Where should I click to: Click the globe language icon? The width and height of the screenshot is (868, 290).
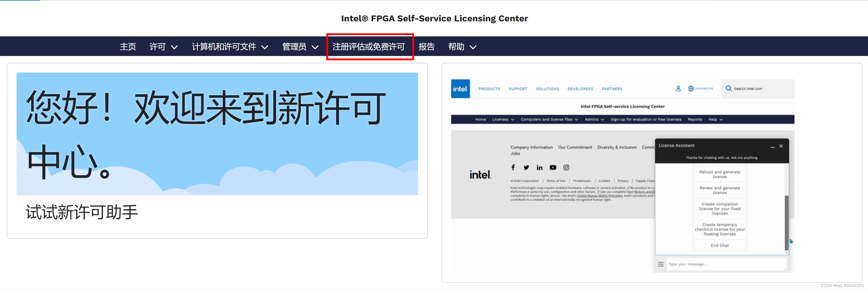point(690,89)
